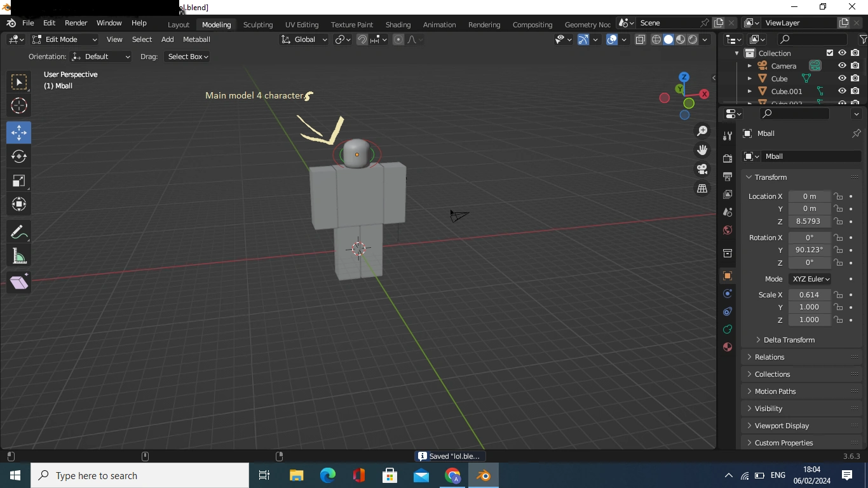Select the Measure tool
Image resolution: width=868 pixels, height=488 pixels.
19,257
